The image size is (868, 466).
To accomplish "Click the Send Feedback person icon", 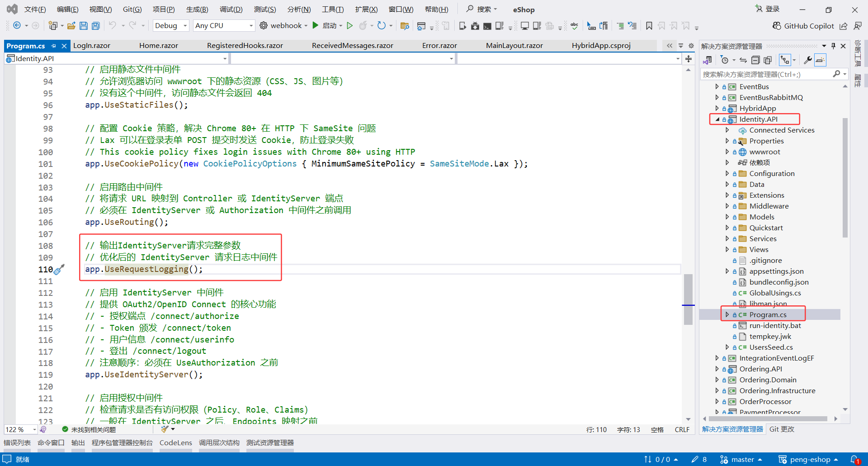I will click(x=858, y=26).
